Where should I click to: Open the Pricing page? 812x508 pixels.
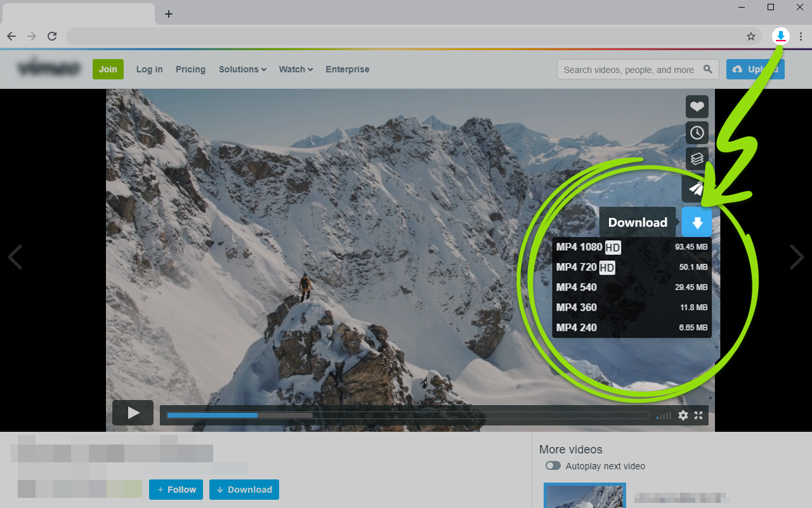click(190, 69)
